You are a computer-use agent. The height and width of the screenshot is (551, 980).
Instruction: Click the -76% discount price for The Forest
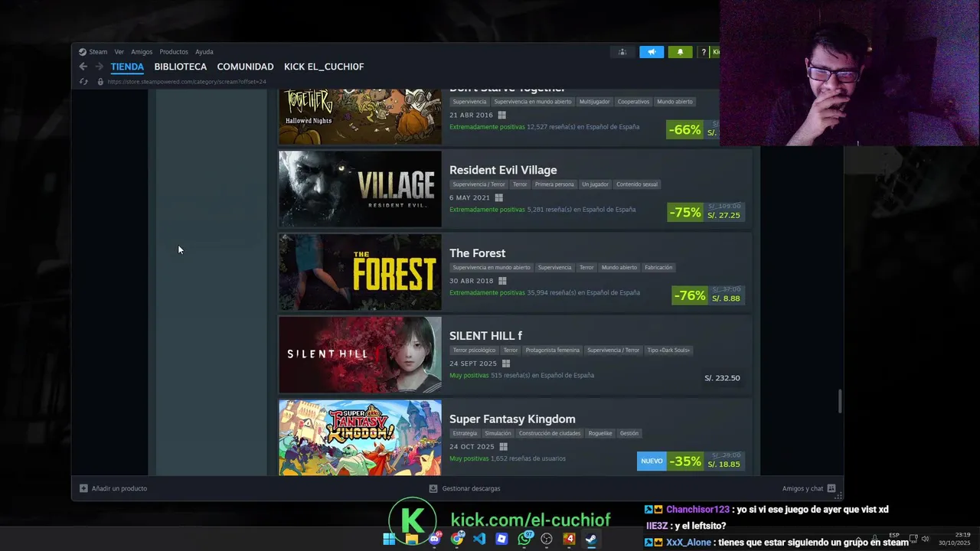pos(707,295)
